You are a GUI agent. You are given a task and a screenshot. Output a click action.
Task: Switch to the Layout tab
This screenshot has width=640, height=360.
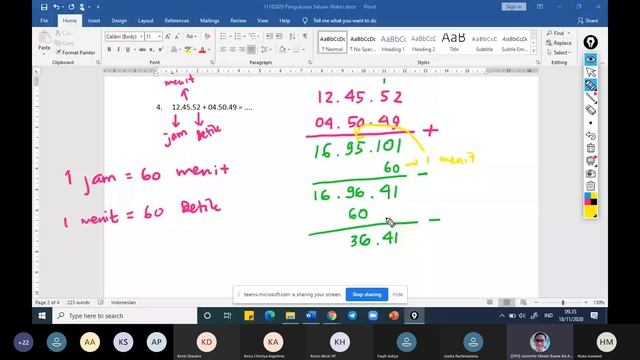tap(145, 20)
